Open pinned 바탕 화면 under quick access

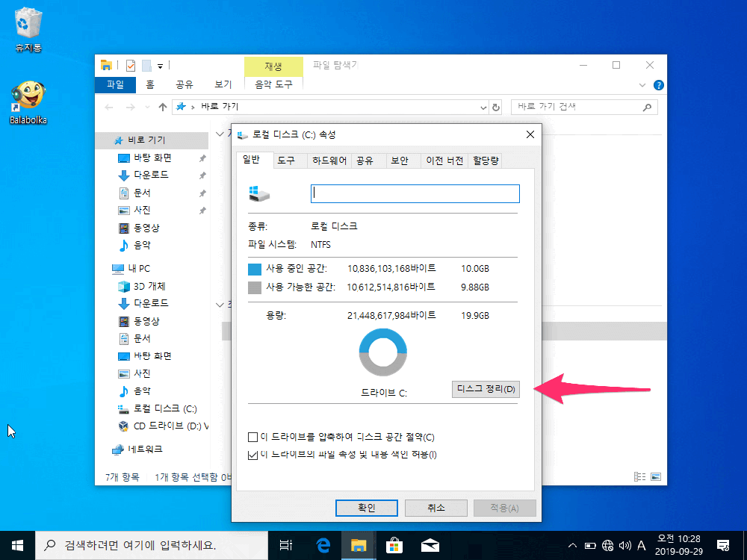point(152,158)
